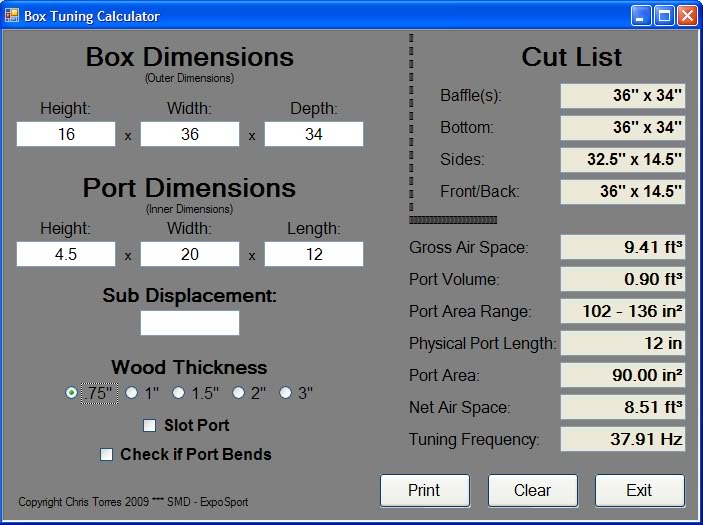Click the Physical Port Length value 12 in
Image resolution: width=703 pixels, height=525 pixels.
(623, 343)
